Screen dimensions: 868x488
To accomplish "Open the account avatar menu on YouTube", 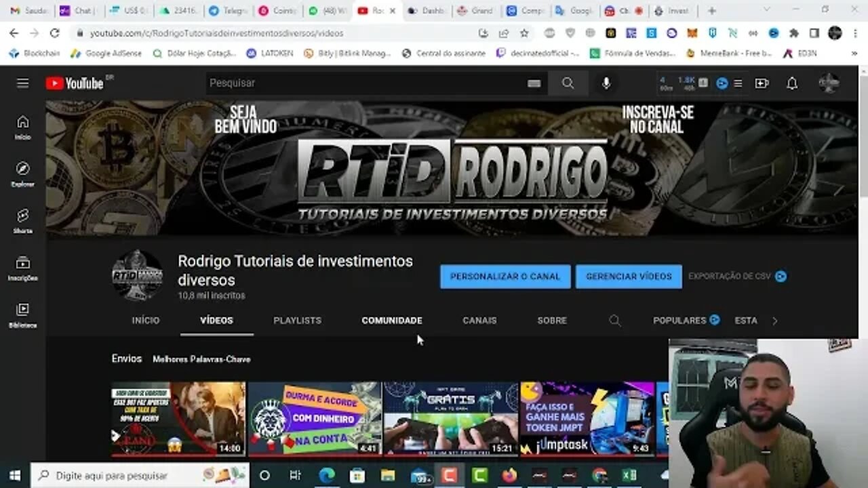I will [x=829, y=83].
